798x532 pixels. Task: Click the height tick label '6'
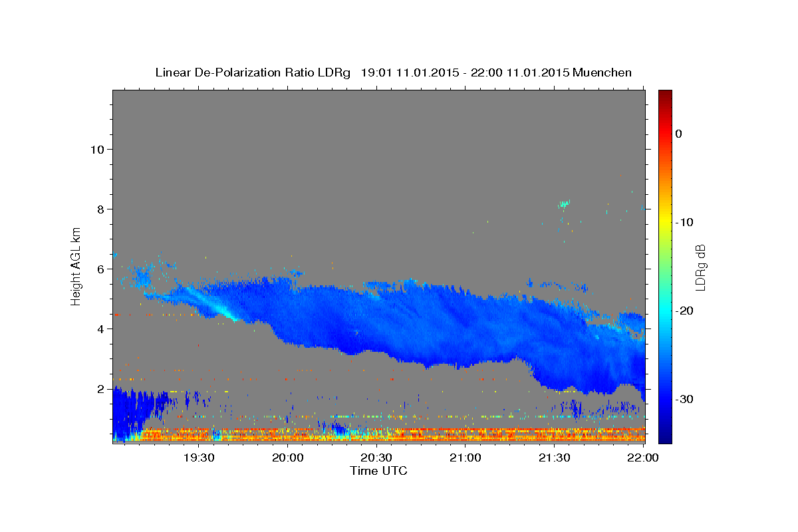click(99, 269)
